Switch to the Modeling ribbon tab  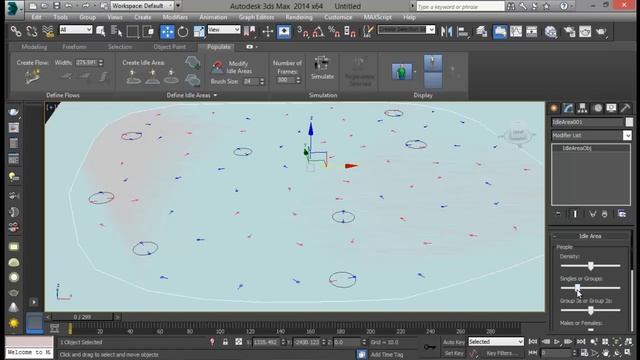[x=34, y=47]
